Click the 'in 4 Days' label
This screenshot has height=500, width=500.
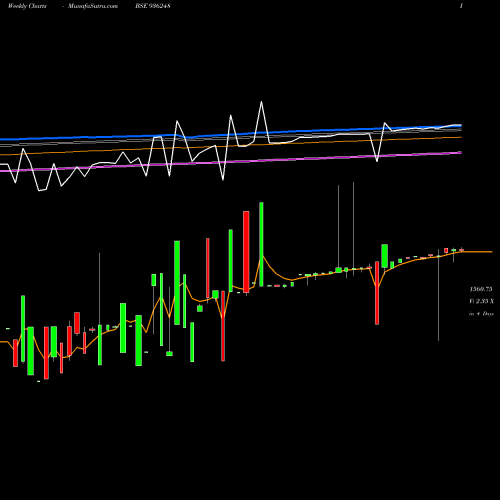click(481, 314)
